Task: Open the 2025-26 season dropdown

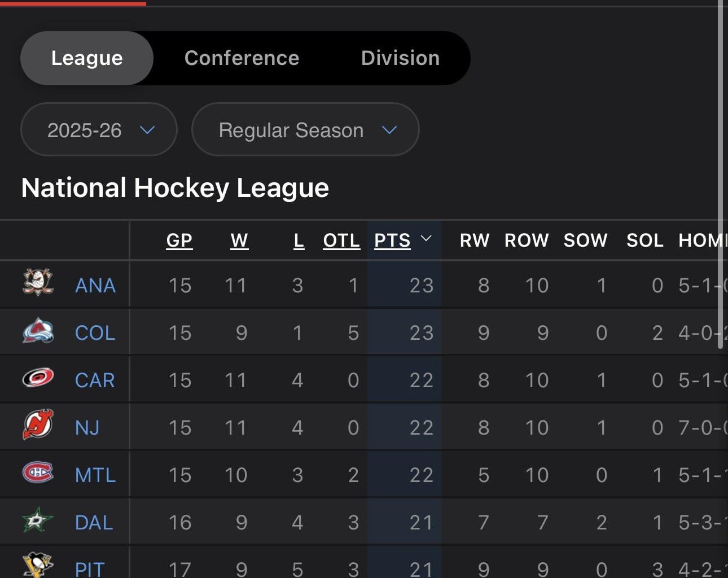Action: [x=99, y=130]
